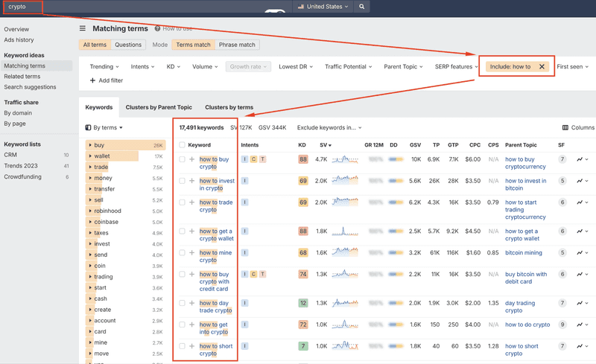Click the How to use help icon

coord(157,28)
